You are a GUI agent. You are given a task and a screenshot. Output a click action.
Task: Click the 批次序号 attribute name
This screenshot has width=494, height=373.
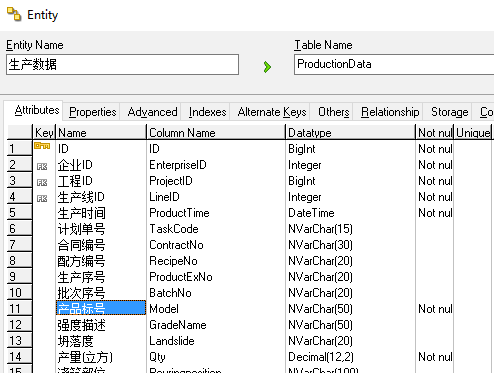81,293
